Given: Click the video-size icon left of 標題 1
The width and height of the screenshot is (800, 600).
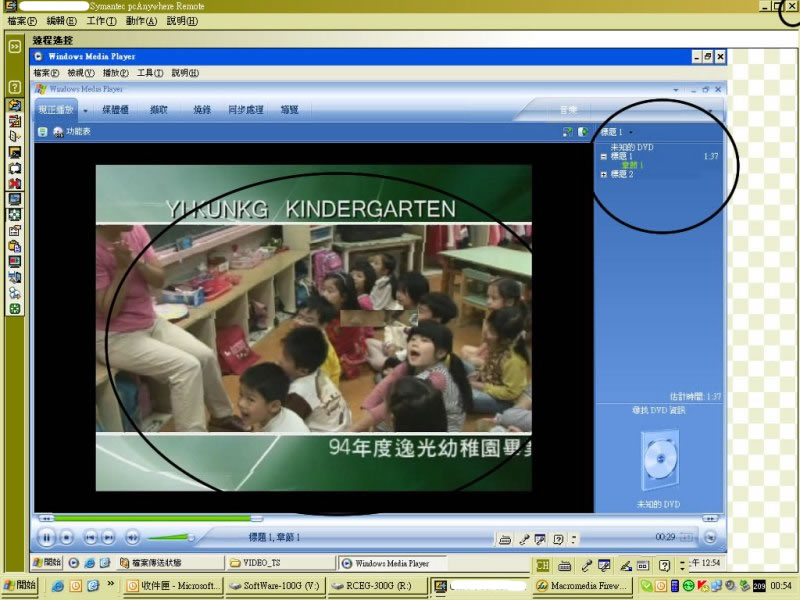Looking at the screenshot, I should [x=567, y=132].
